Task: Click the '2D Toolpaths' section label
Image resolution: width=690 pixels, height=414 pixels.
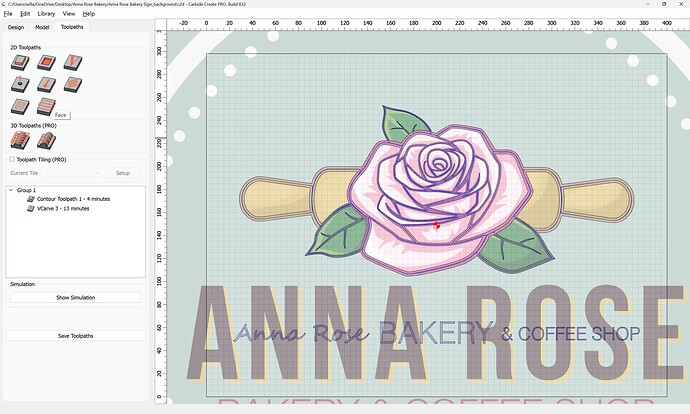Action: 26,47
